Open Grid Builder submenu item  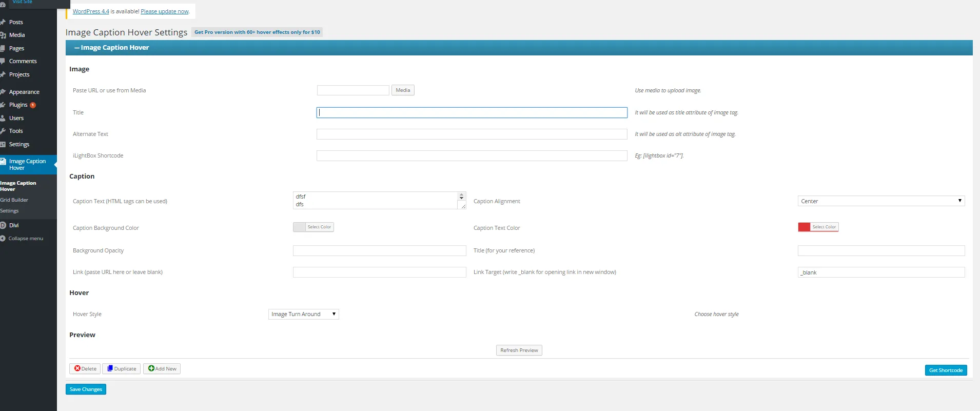point(14,200)
